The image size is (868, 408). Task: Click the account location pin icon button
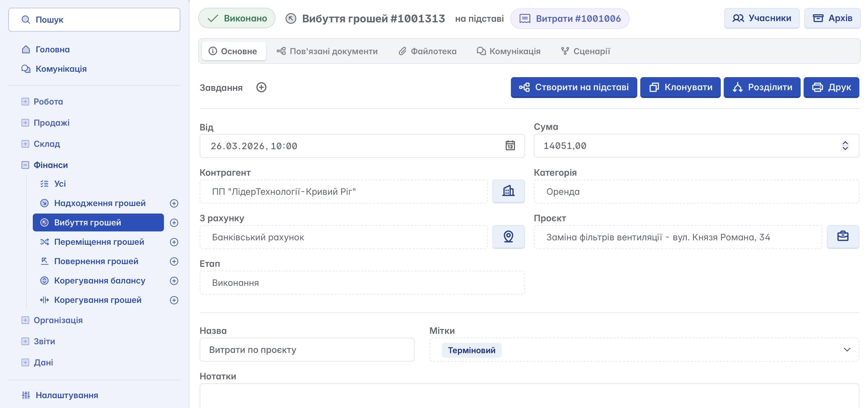pos(508,237)
